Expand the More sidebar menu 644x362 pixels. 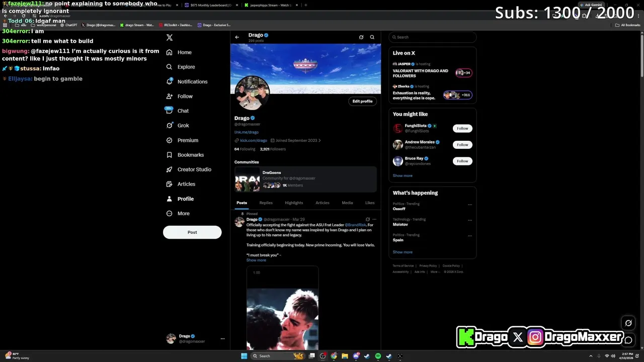(x=178, y=213)
